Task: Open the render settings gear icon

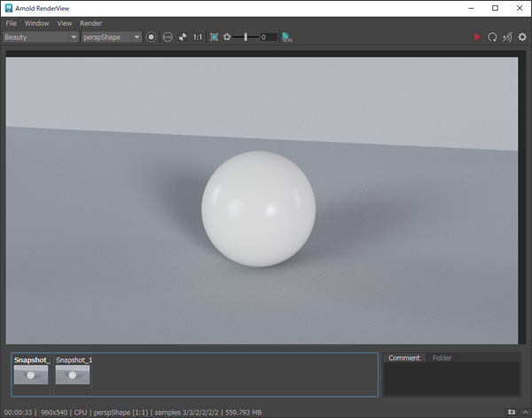Action: [521, 37]
